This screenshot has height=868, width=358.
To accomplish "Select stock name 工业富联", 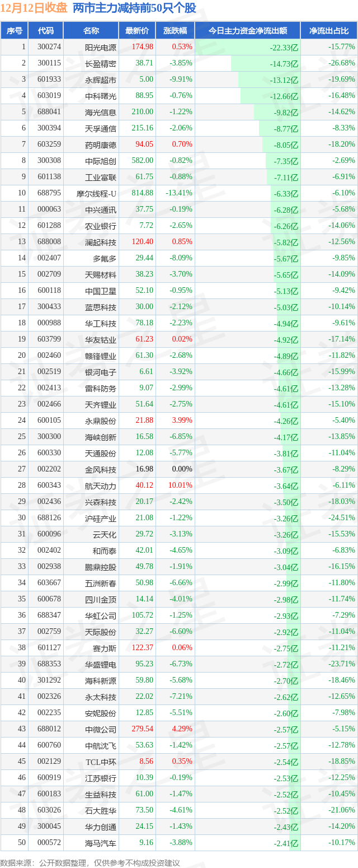I will tap(101, 177).
